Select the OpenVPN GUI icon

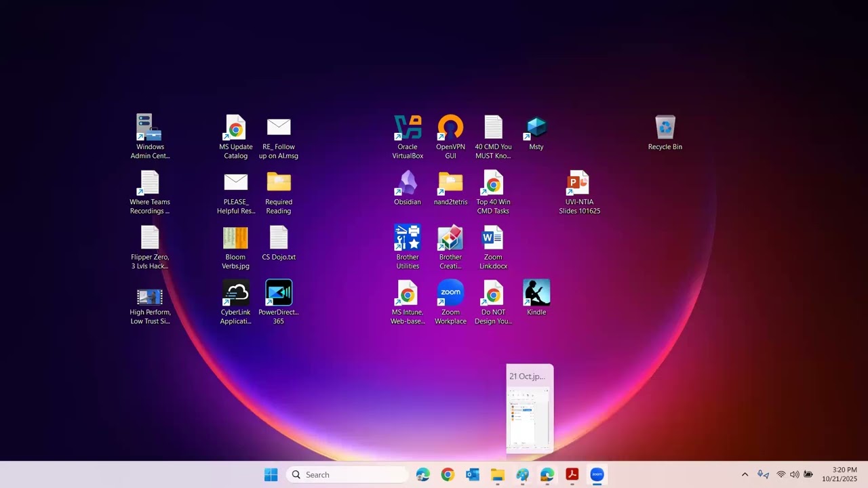click(450, 137)
